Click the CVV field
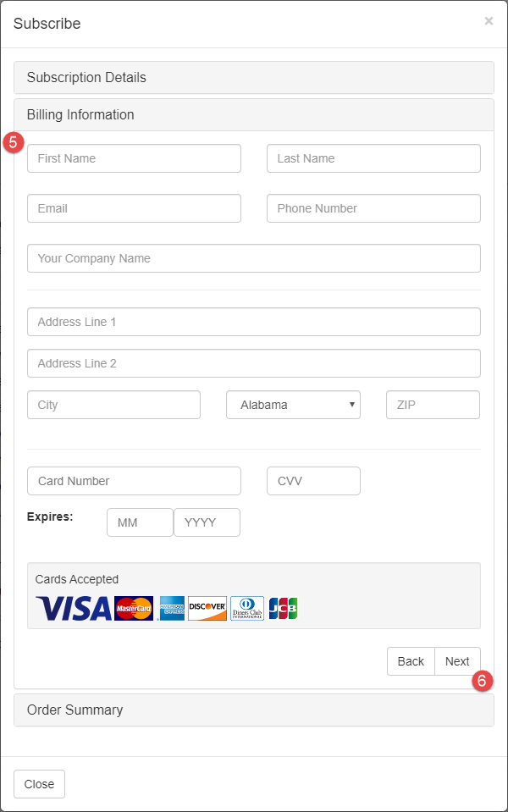 [x=313, y=481]
